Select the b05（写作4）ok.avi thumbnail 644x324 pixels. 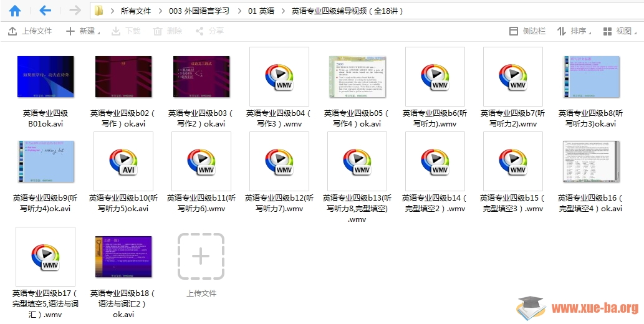357,77
